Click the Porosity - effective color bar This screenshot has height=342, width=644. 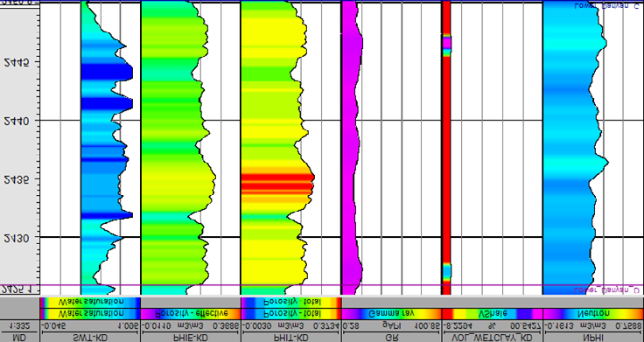pos(191,314)
